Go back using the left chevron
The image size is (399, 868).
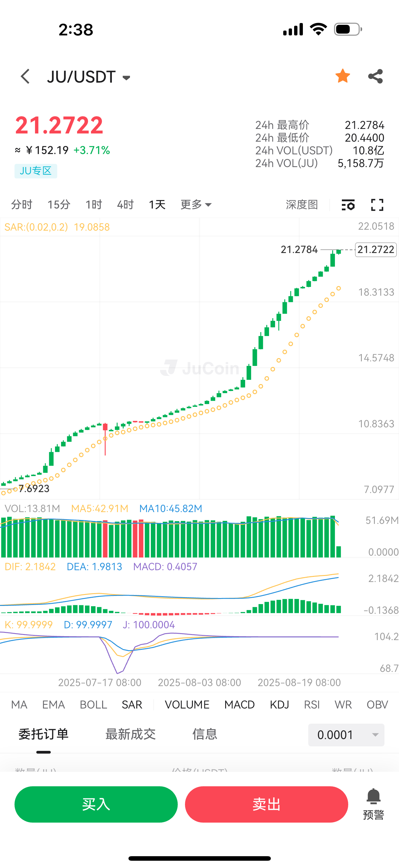point(25,77)
